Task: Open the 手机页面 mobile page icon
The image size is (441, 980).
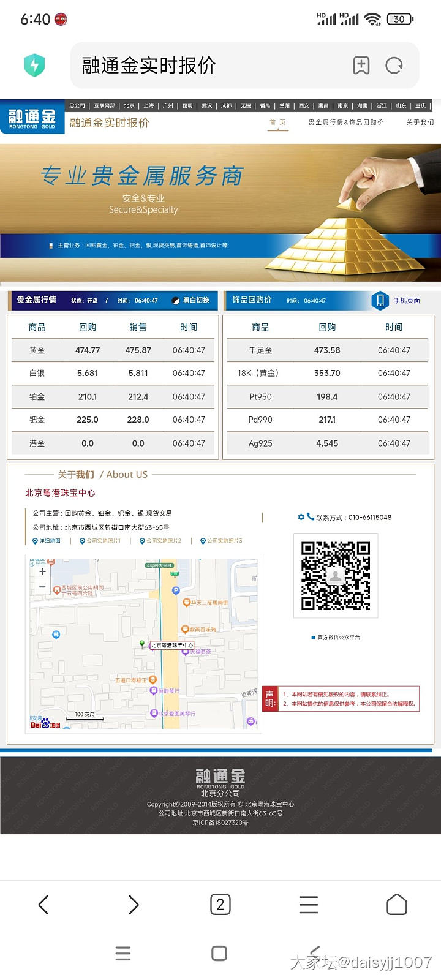Action: click(x=380, y=301)
